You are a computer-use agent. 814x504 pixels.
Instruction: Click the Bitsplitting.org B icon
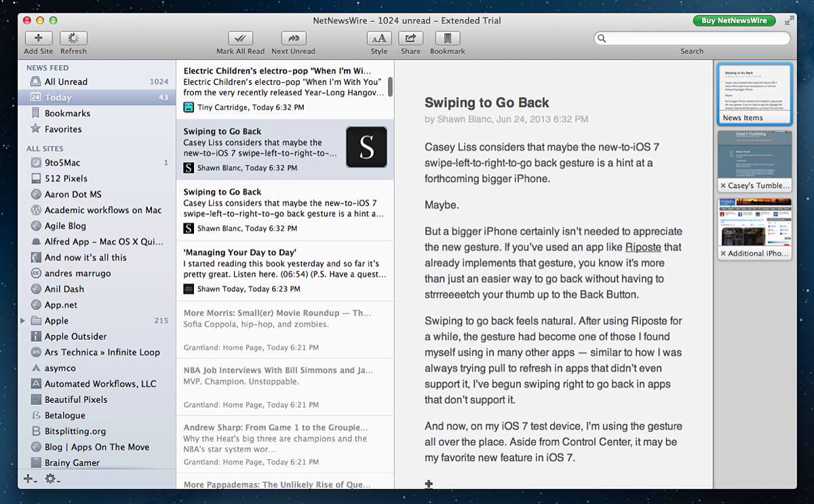(x=37, y=431)
